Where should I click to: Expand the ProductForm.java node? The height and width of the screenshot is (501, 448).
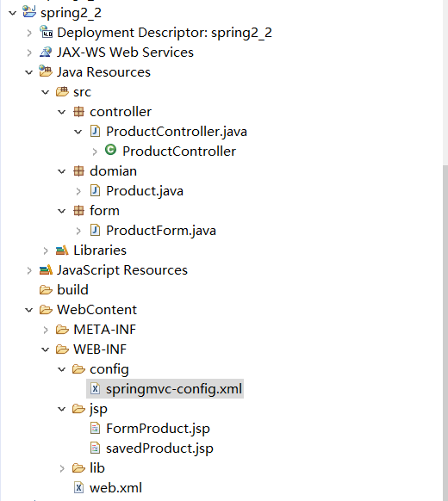coord(78,231)
